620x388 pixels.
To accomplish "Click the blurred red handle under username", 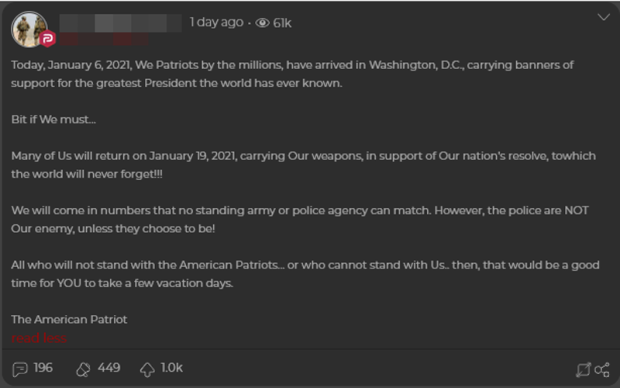I will (104, 39).
